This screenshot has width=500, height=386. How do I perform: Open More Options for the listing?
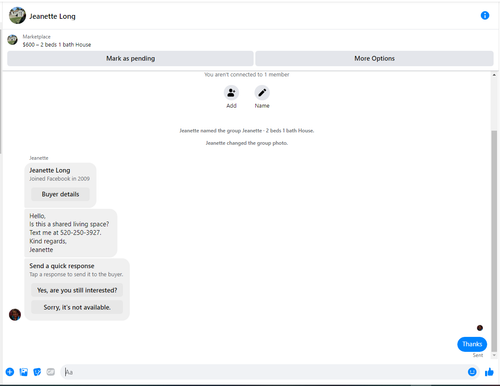coord(374,58)
